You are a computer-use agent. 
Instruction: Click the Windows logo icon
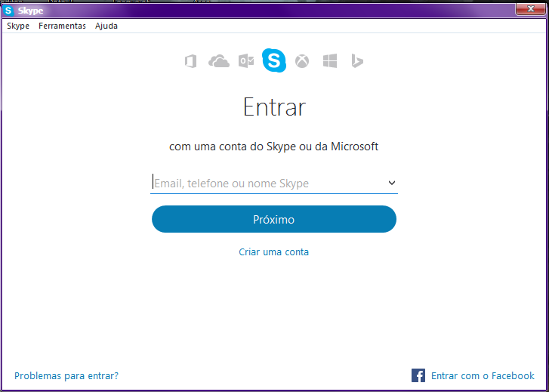pos(330,61)
